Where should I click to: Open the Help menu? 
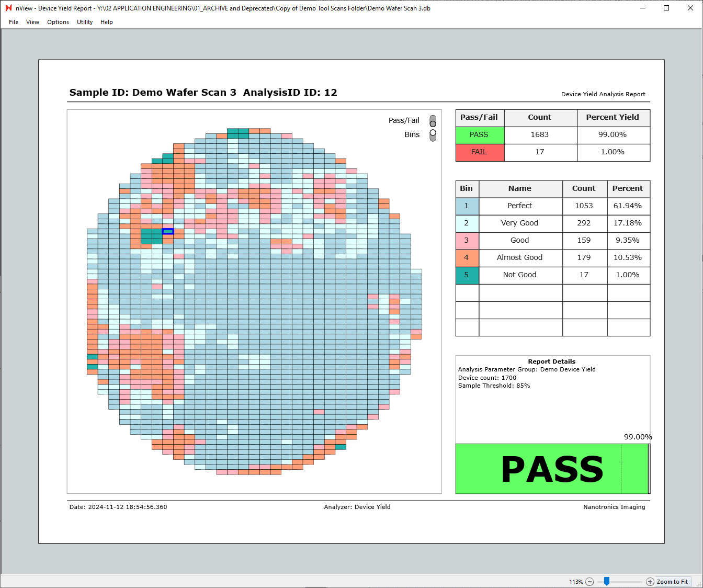[x=107, y=22]
